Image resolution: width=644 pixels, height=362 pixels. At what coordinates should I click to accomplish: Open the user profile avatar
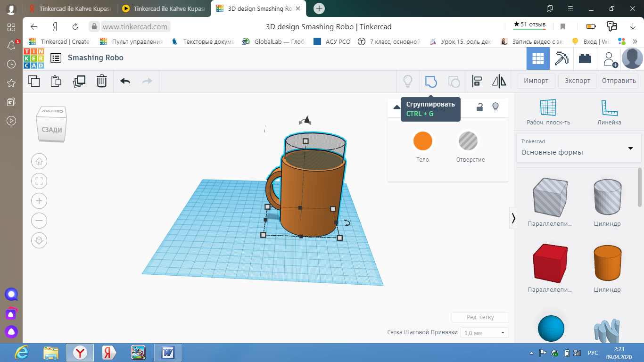click(x=632, y=58)
